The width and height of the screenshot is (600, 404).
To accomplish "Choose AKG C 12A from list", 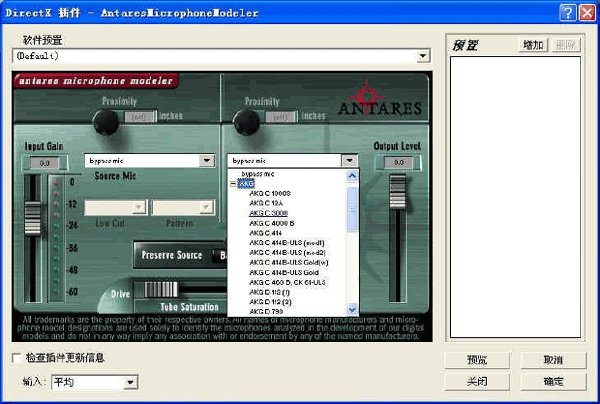I will tap(266, 203).
